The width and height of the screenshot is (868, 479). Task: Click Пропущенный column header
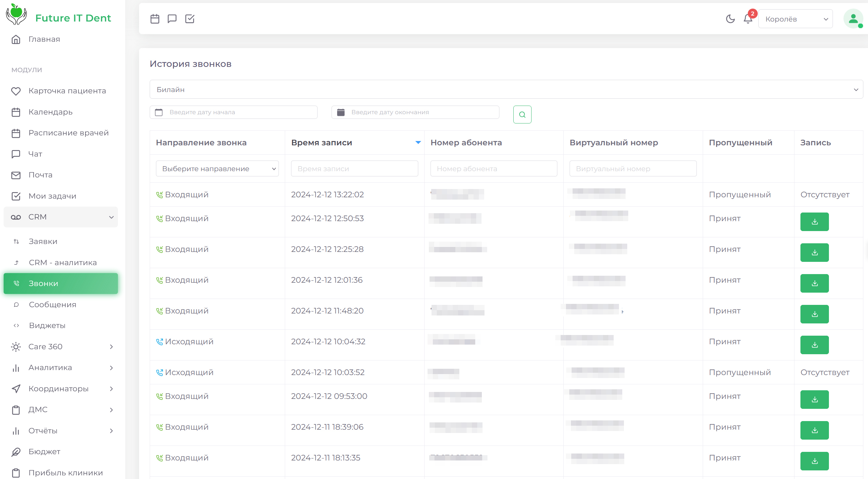click(740, 142)
